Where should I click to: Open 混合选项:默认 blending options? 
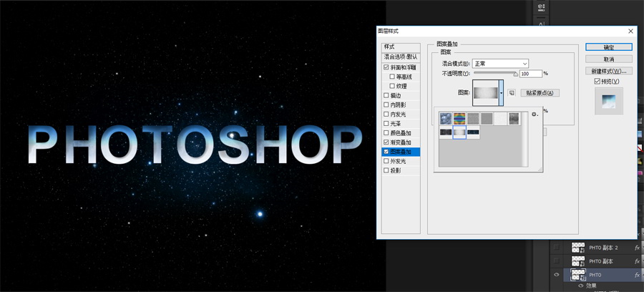pos(401,57)
